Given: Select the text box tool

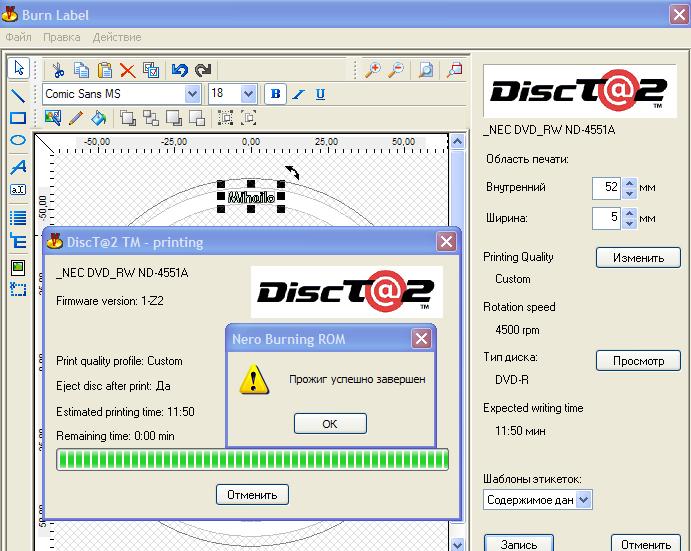Looking at the screenshot, I should click(x=18, y=190).
